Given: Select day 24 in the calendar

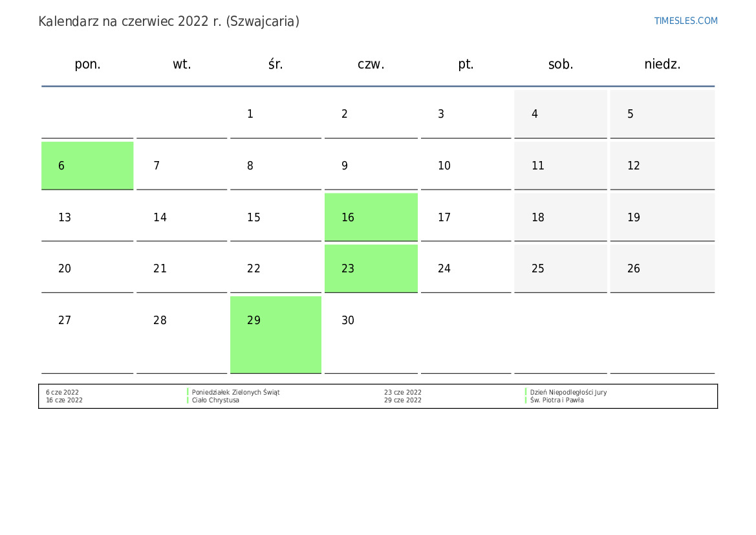Looking at the screenshot, I should 466,268.
